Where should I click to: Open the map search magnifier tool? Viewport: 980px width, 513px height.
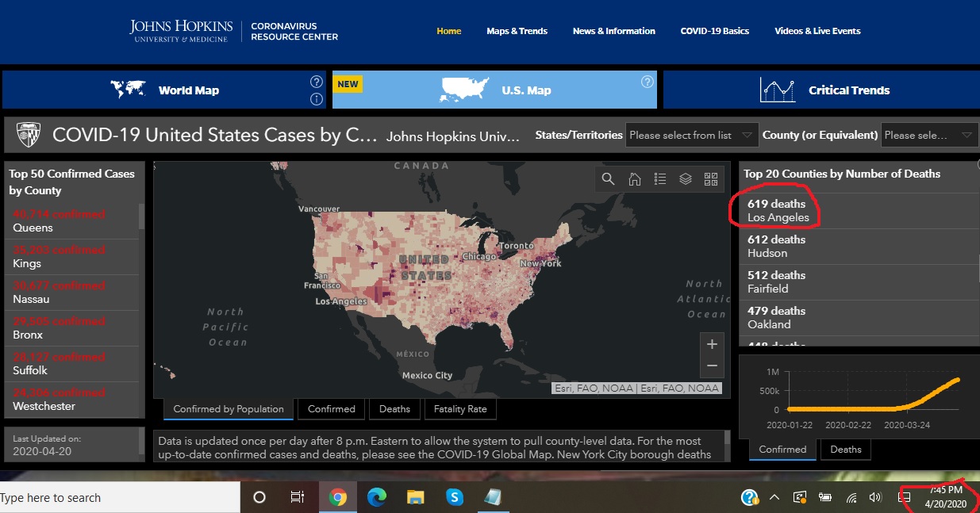[x=609, y=179]
